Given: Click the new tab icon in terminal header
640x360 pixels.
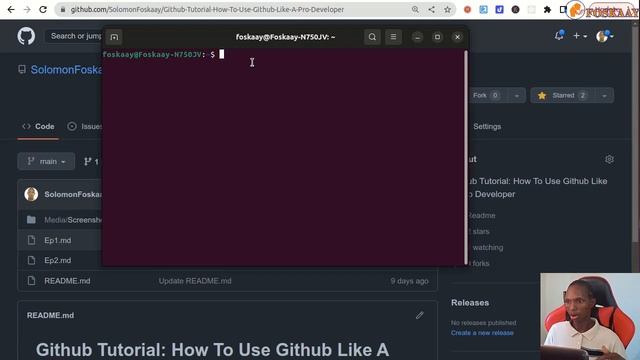Looking at the screenshot, I should tap(114, 37).
